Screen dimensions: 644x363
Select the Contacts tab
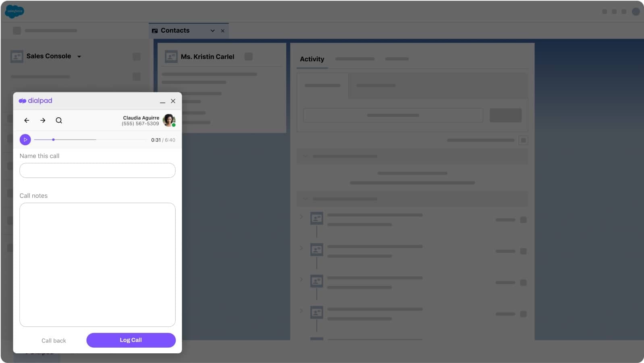[x=175, y=31]
